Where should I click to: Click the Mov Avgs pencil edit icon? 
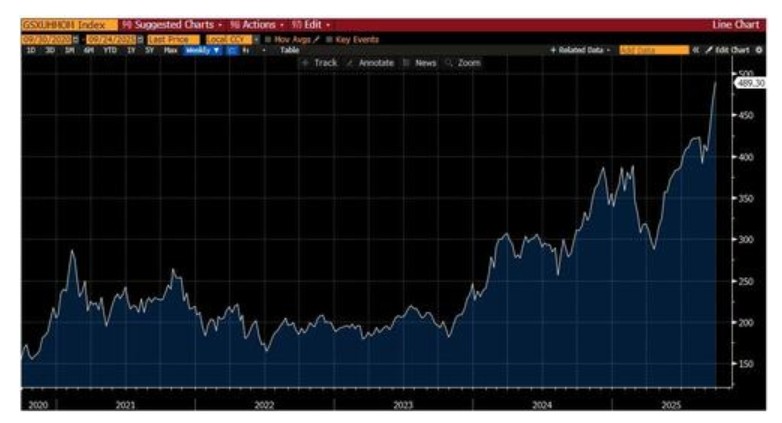tap(316, 39)
